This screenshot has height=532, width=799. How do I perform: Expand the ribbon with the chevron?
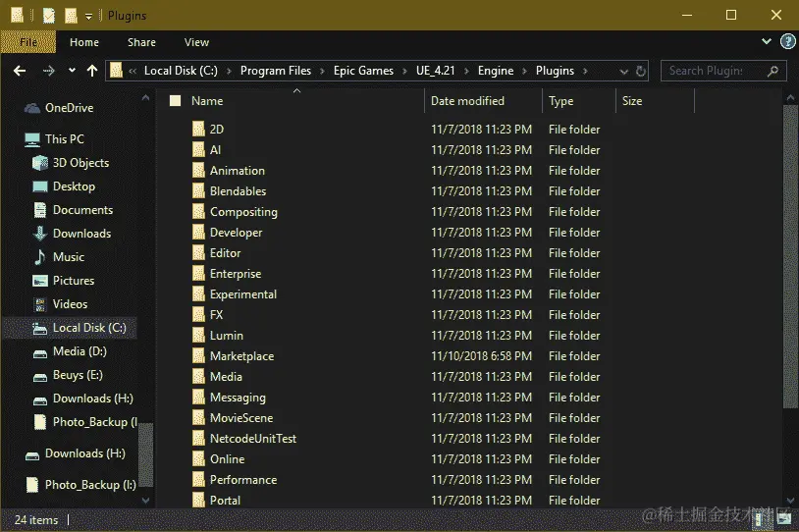(x=767, y=42)
